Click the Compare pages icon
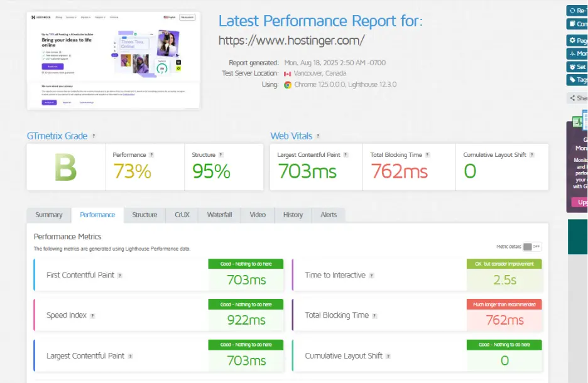The image size is (588, 383). (572, 24)
